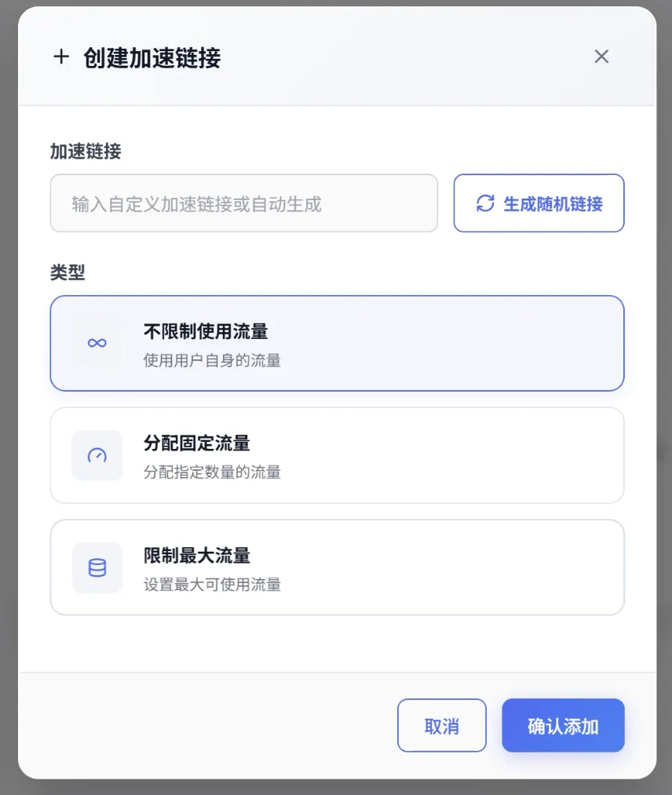The height and width of the screenshot is (795, 672).
Task: Click the 设置最大可使用流量 description text
Action: coord(212,585)
